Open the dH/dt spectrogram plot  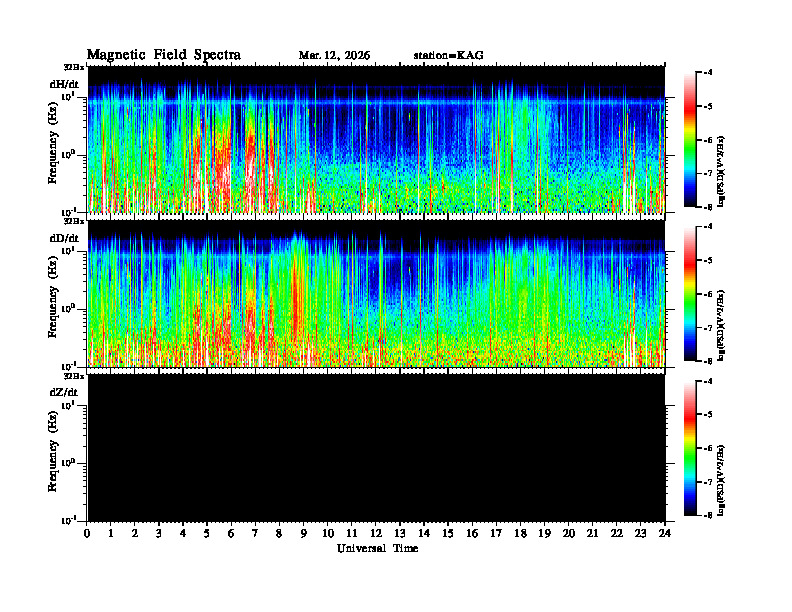pyautogui.click(x=376, y=139)
